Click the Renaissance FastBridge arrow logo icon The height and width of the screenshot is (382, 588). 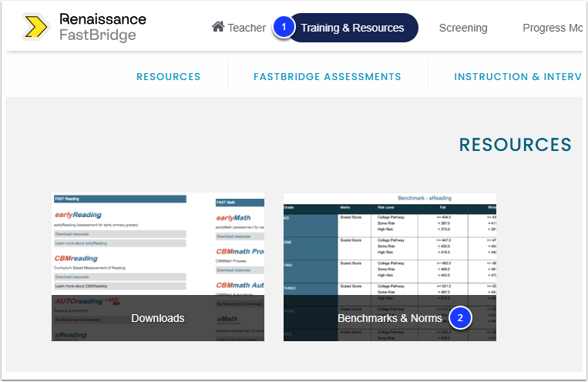click(x=35, y=27)
